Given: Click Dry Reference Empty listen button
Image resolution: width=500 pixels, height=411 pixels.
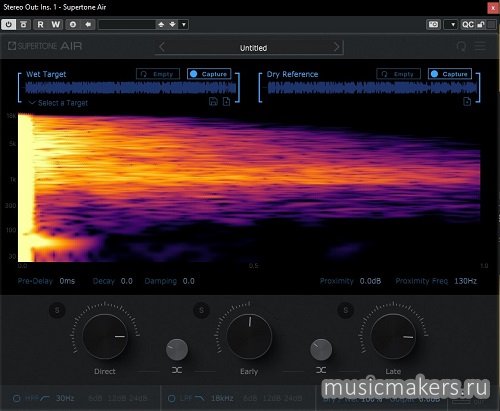Looking at the screenshot, I should pos(399,74).
